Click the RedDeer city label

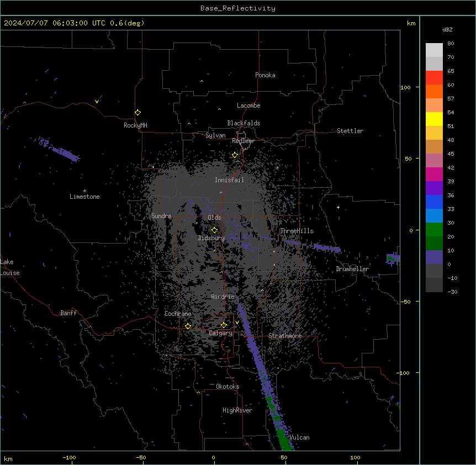pos(243,141)
